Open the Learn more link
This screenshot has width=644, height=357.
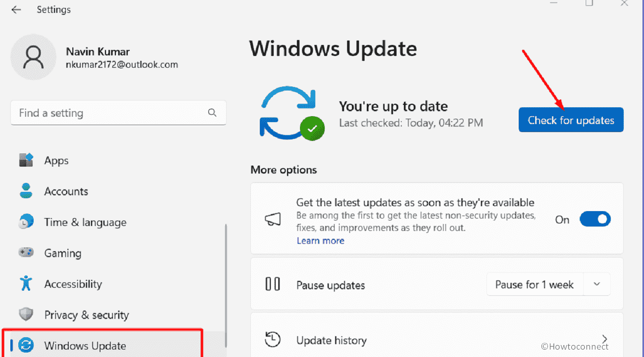point(320,241)
